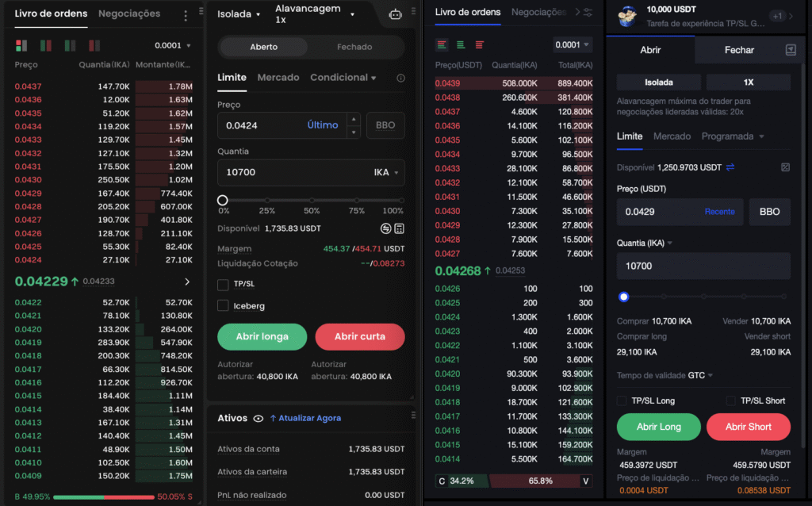Click the info icon next to Condicional
The width and height of the screenshot is (812, 506).
tap(400, 78)
